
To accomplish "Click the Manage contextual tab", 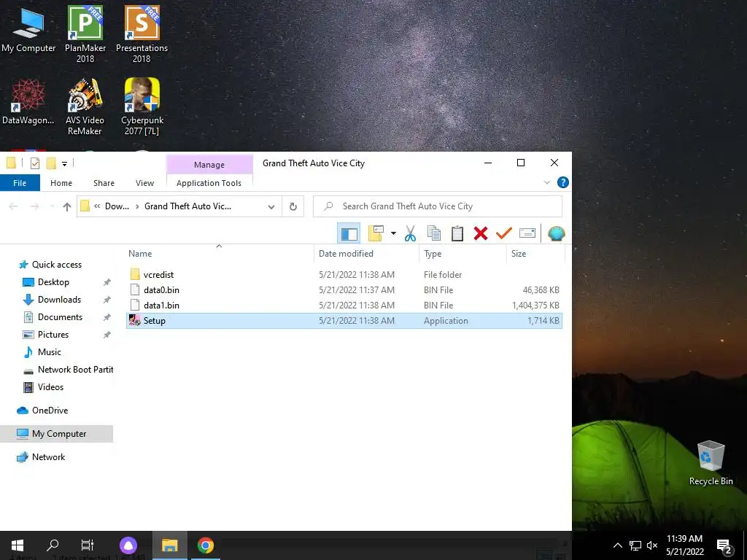I will pyautogui.click(x=209, y=165).
